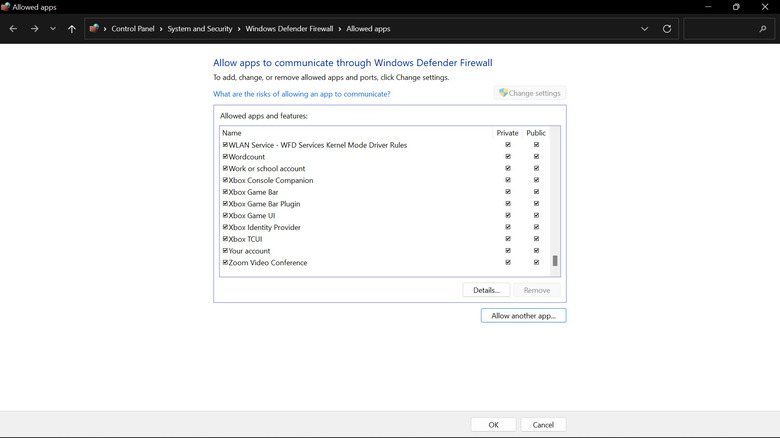The width and height of the screenshot is (780, 438).
Task: Select the Xbox Identity Provider list entry
Action: (x=264, y=228)
